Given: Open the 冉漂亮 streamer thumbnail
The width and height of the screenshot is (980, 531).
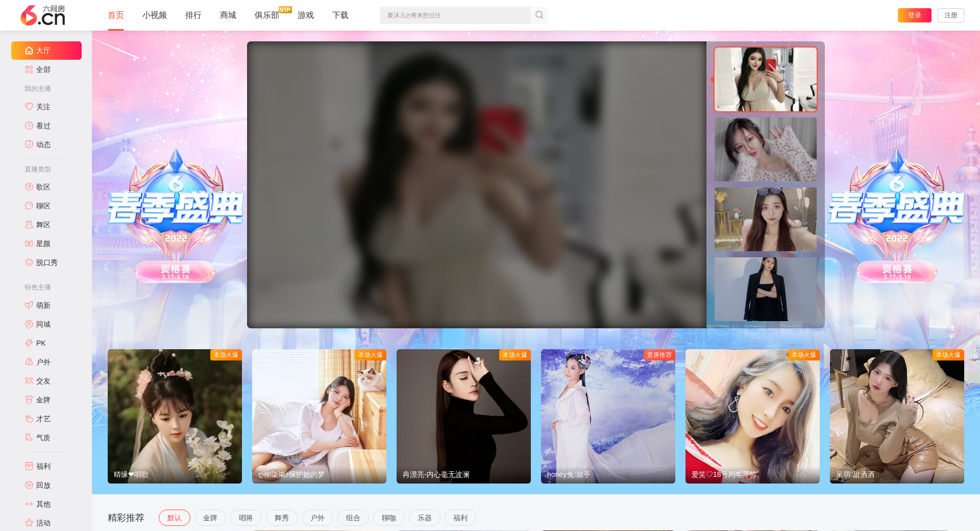Looking at the screenshot, I should click(x=463, y=416).
